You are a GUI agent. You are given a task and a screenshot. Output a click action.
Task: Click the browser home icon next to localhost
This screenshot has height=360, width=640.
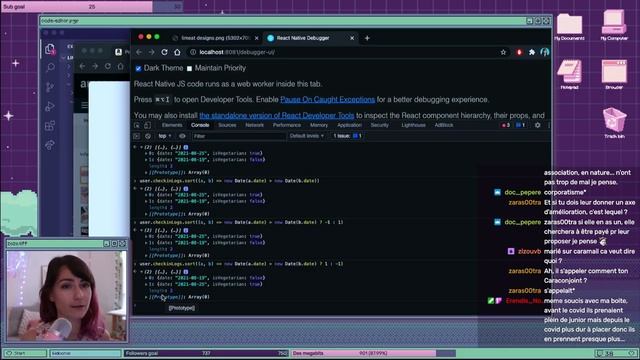pos(177,52)
